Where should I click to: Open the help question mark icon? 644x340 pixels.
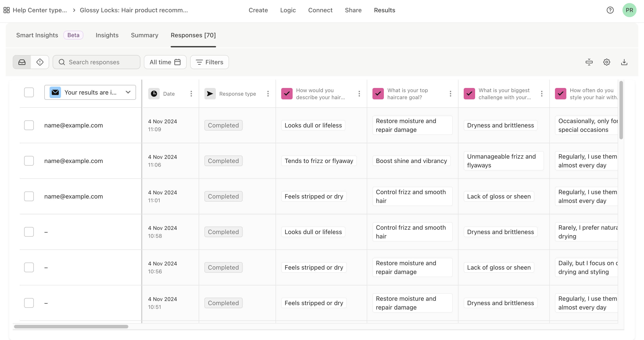[610, 10]
